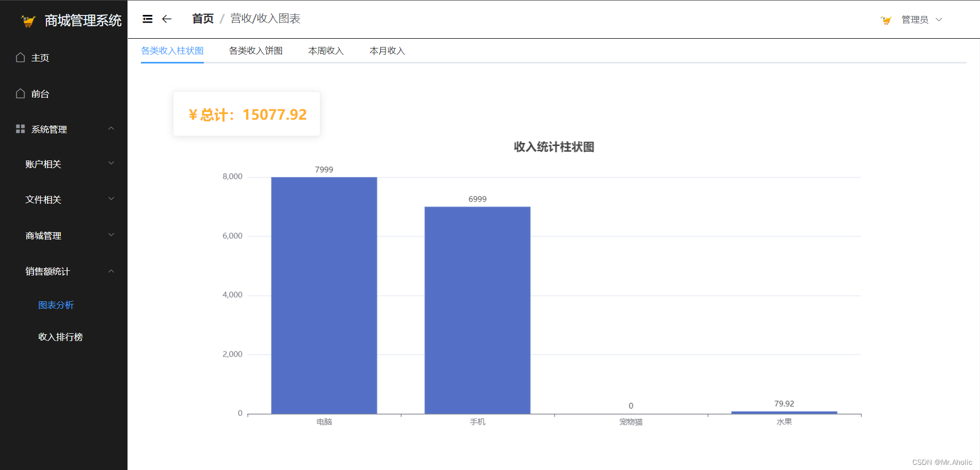Click the cart avatar icon next to 管理员
The height and width of the screenshot is (470, 980).
pos(886,20)
